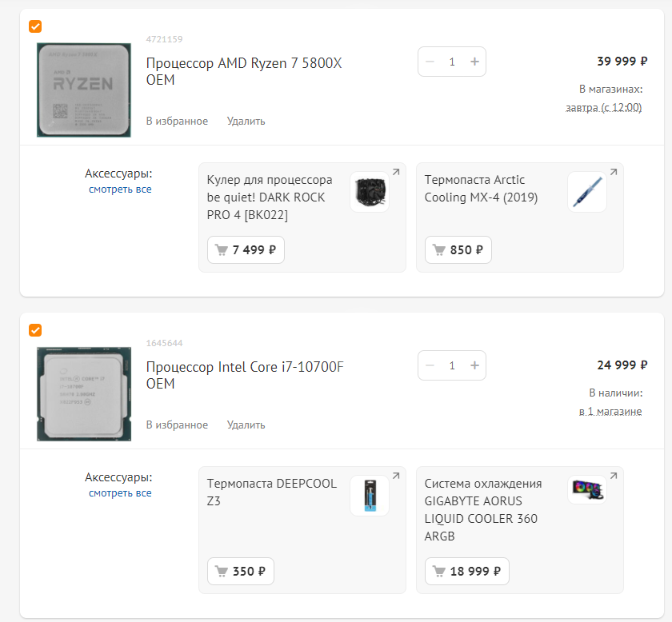Increase Intel i7-10700F quantity with plus
672x622 pixels.
(x=474, y=365)
